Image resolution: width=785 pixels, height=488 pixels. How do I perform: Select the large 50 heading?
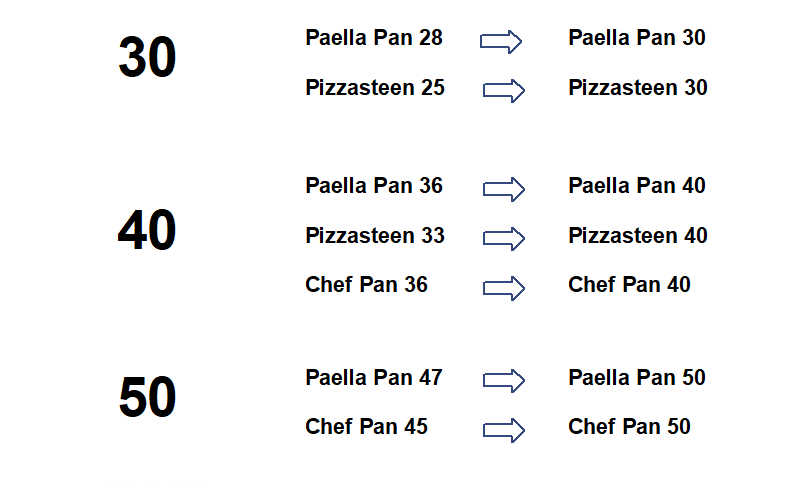(147, 397)
